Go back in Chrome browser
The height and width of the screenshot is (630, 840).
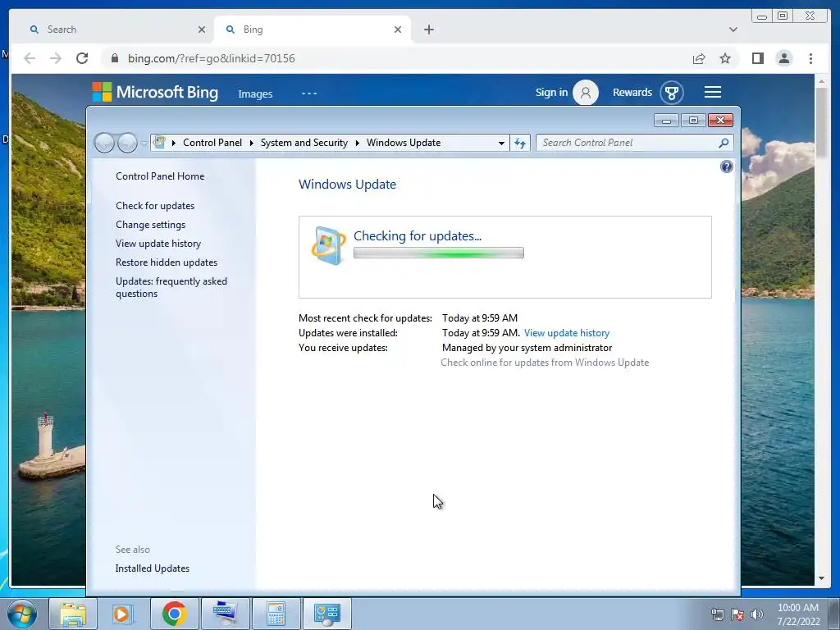click(30, 58)
